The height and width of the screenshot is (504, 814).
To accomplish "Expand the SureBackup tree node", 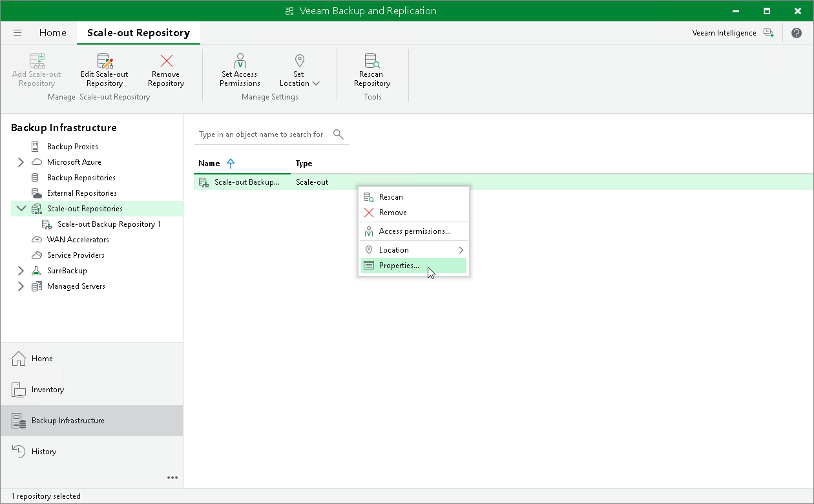I will coord(21,271).
